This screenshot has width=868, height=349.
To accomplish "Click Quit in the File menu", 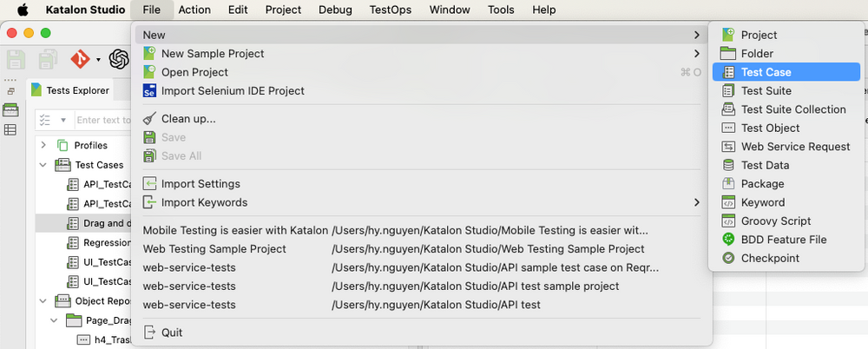I will click(421, 333).
